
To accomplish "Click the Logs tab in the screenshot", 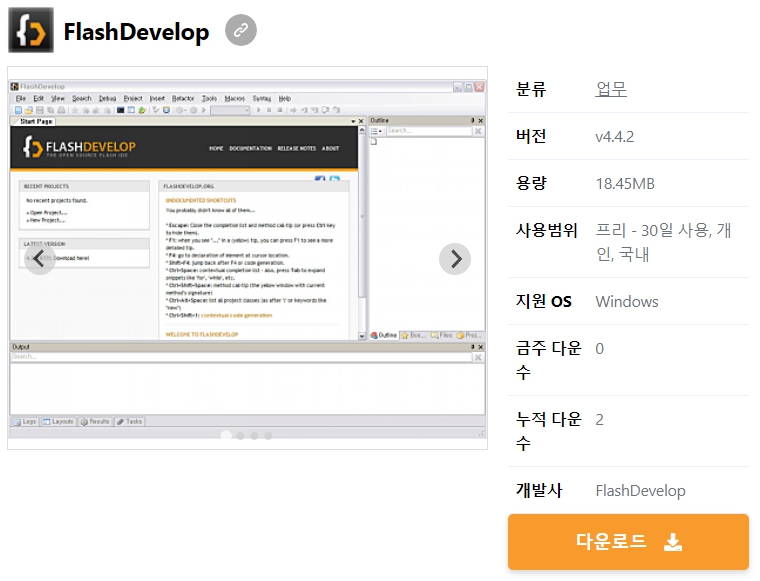I will click(25, 422).
